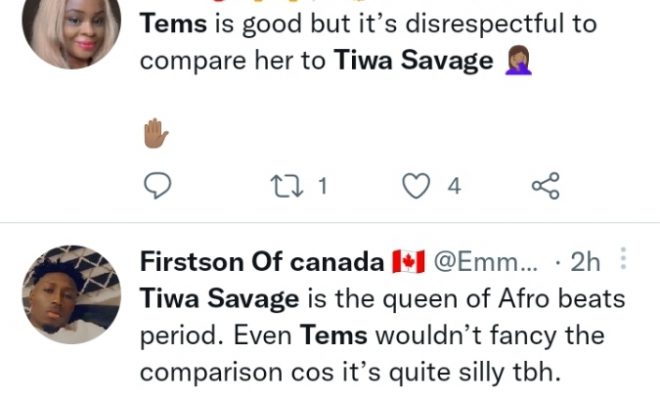Screen dimensions: 660x400
Task: Click Tiwa Savage in the disrespectful comparison tweet
Action: coord(412,60)
